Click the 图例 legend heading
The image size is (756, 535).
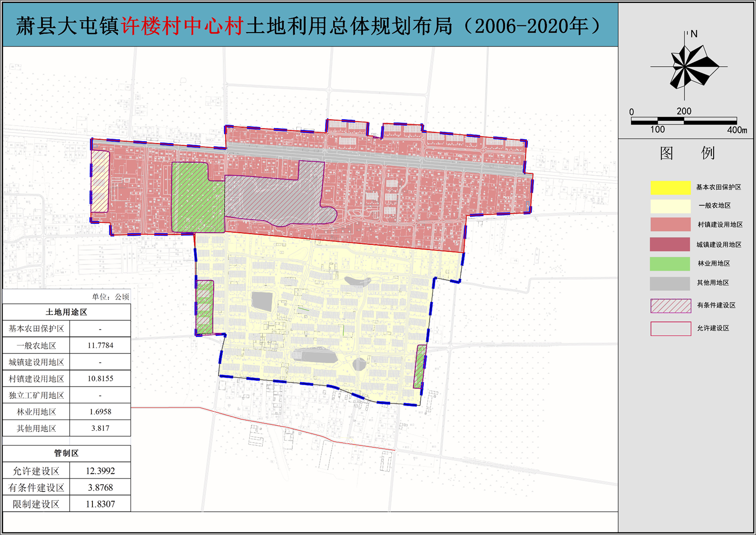coord(686,153)
